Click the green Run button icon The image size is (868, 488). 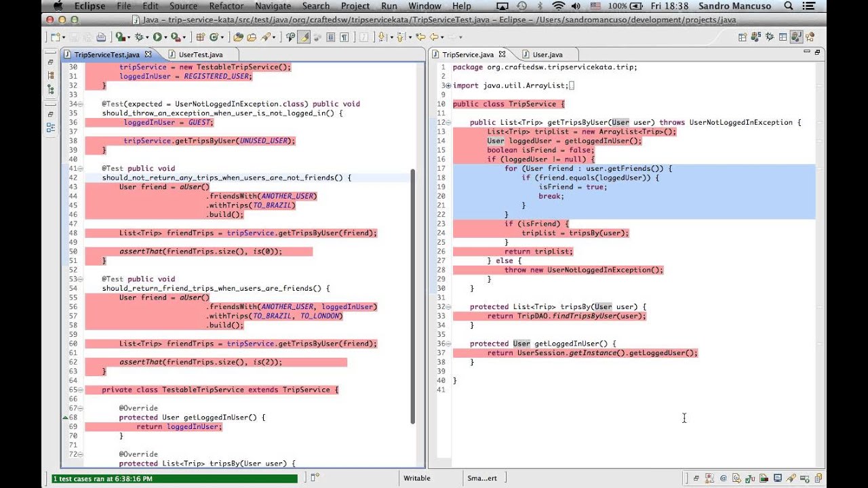point(157,37)
